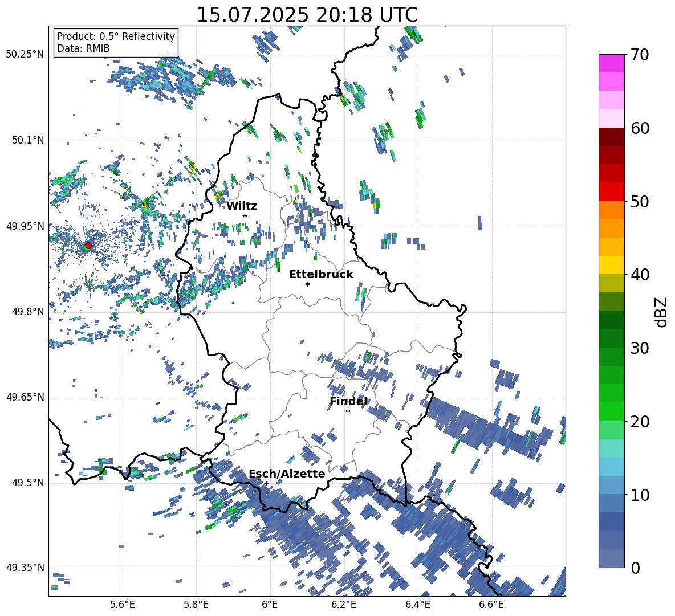
Task: Click the 30 colorbar tick label
Action: (639, 348)
